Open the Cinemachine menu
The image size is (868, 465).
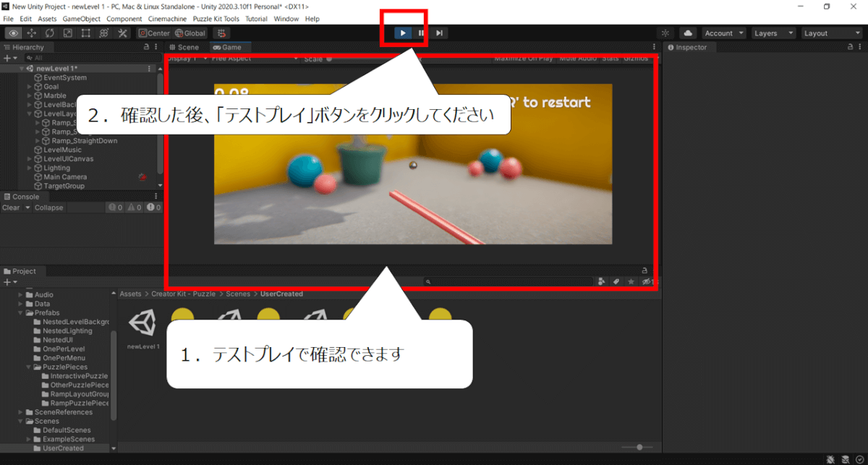click(167, 19)
